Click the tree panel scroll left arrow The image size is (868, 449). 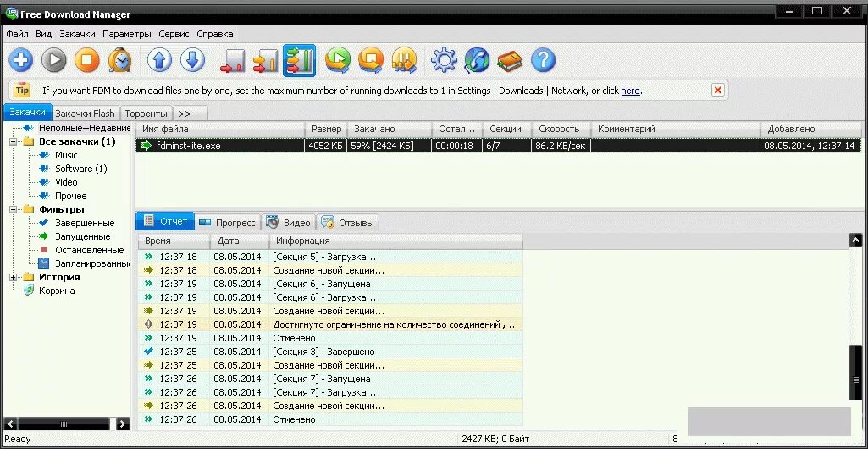(x=11, y=424)
